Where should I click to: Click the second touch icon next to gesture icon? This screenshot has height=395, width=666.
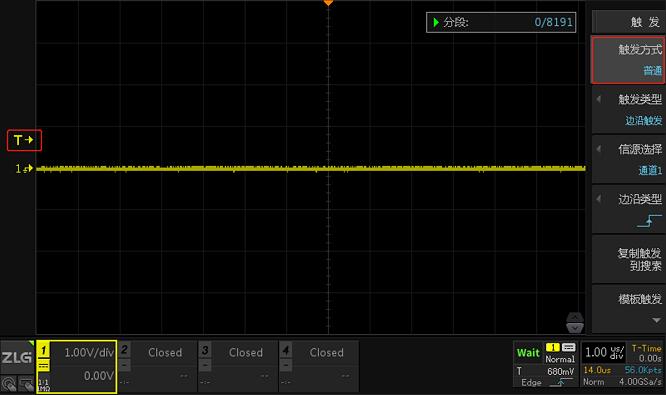tap(26, 384)
